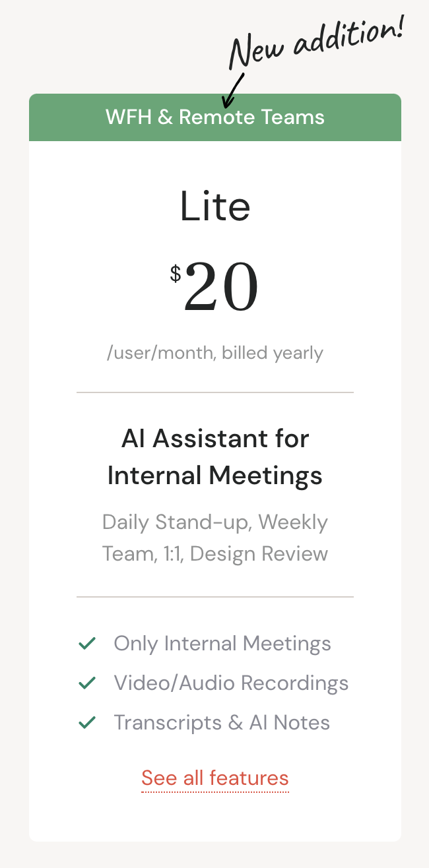Select the /user/month, billed yearly text

pyautogui.click(x=215, y=353)
